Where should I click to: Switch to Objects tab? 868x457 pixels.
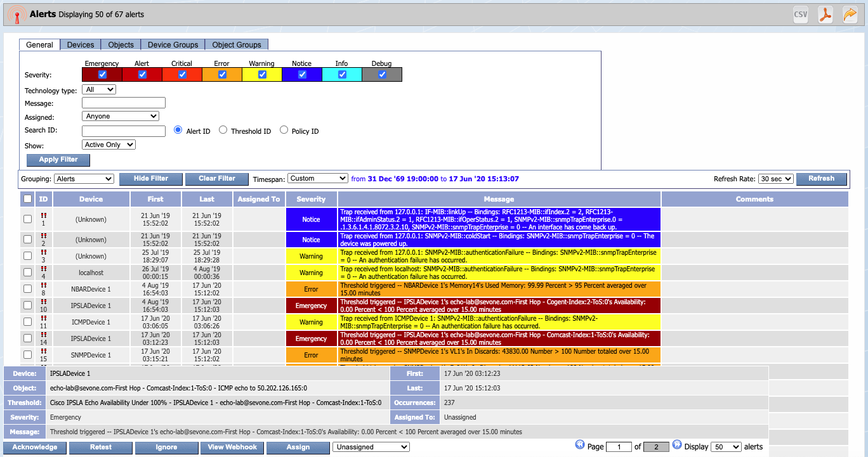tap(121, 44)
